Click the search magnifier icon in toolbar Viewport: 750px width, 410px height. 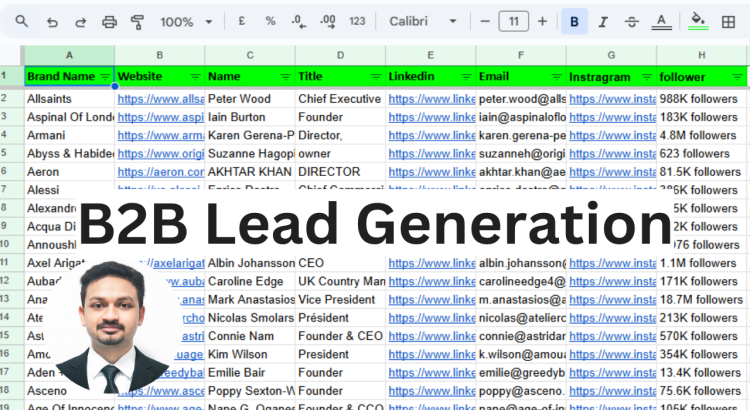[x=22, y=22]
